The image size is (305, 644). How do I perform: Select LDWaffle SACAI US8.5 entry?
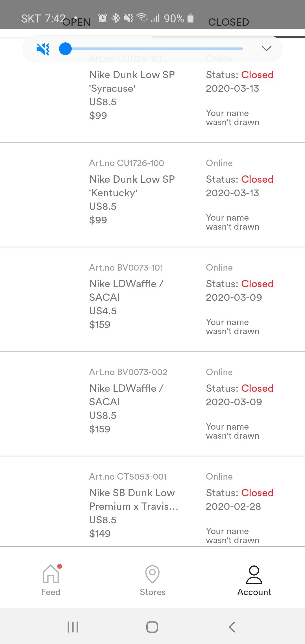(x=126, y=395)
